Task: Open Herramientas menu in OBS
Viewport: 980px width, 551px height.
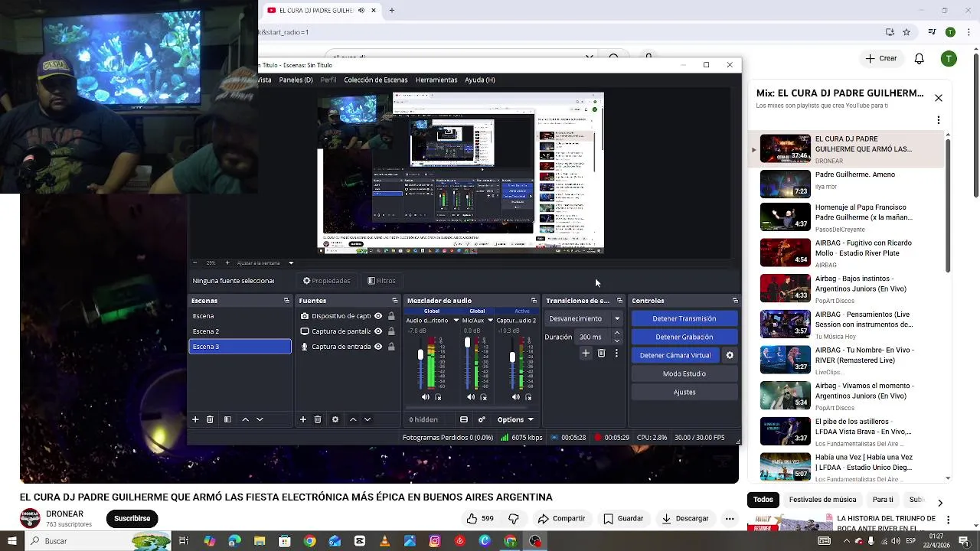Action: pyautogui.click(x=436, y=80)
